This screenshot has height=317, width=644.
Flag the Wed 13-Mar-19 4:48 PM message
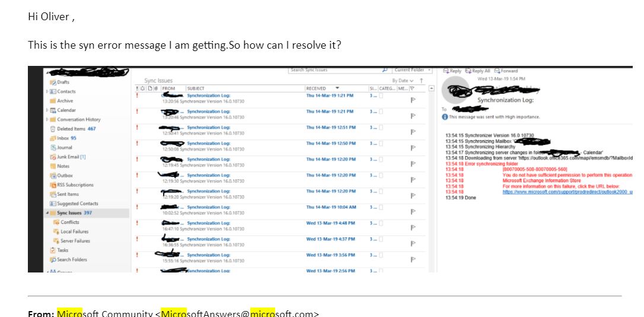(413, 228)
